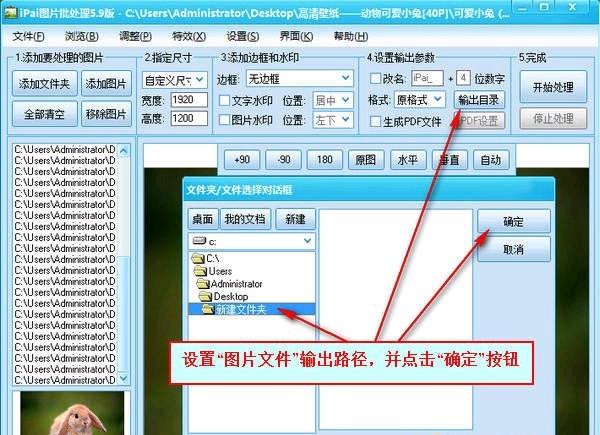Click 确定 to confirm folder selection
The width and height of the screenshot is (600, 435).
point(513,221)
